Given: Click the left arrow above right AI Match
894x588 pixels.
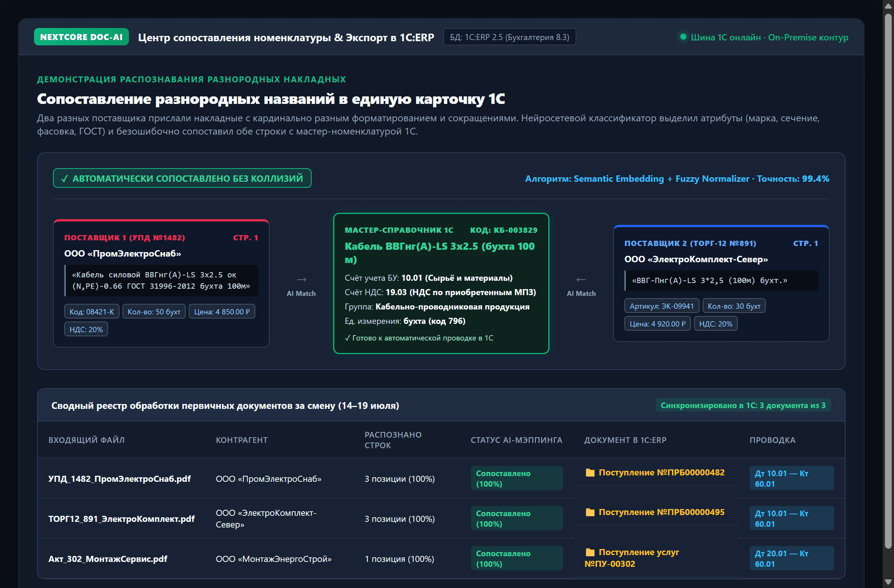Looking at the screenshot, I should click(x=581, y=280).
